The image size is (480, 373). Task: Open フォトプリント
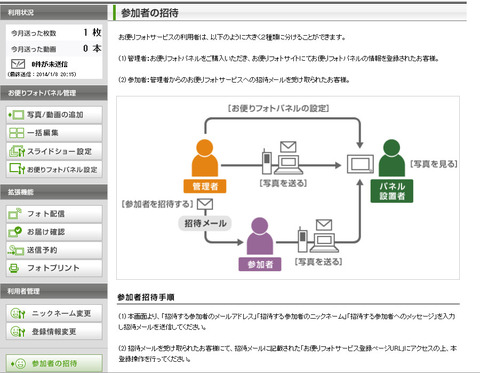coord(54,268)
